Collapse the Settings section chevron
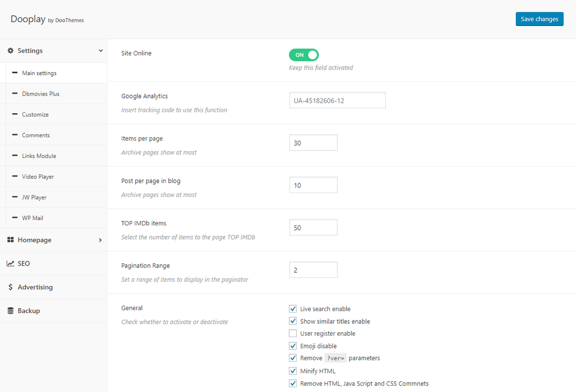 pyautogui.click(x=100, y=50)
